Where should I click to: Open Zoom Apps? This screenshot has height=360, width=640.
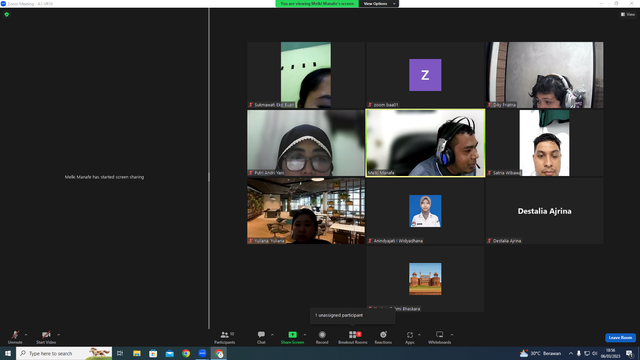coord(410,337)
